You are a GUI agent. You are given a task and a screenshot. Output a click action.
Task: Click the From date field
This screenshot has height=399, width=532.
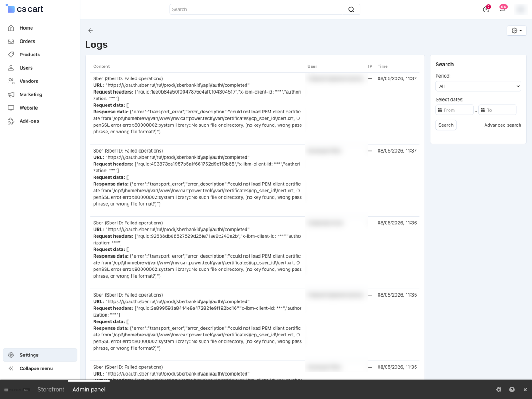point(454,110)
